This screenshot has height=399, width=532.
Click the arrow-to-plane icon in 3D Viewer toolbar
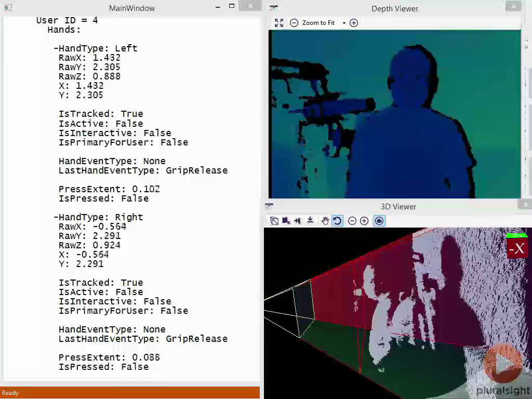[298, 221]
